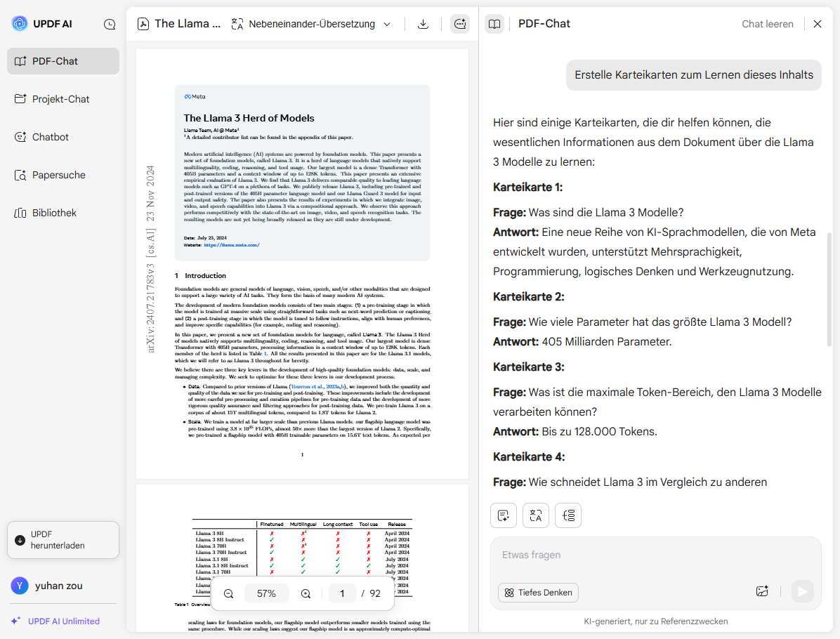The width and height of the screenshot is (840, 639).
Task: Open PDF-Chat in sidebar
Action: coord(63,61)
